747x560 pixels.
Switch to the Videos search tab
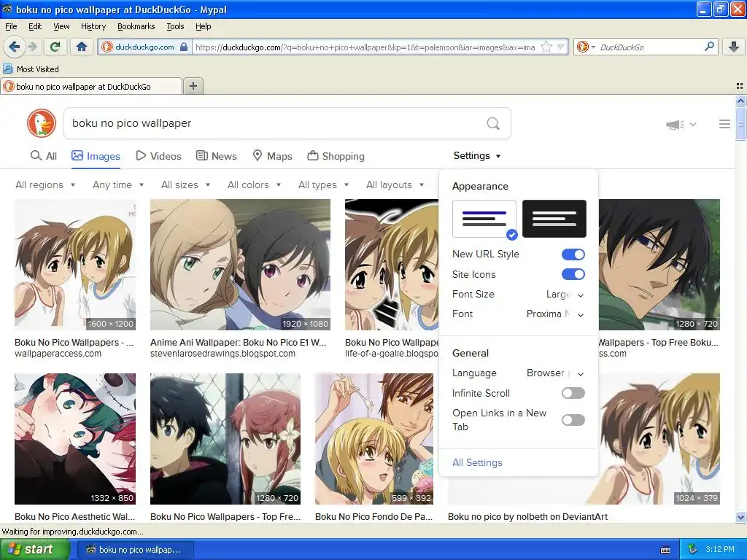158,156
